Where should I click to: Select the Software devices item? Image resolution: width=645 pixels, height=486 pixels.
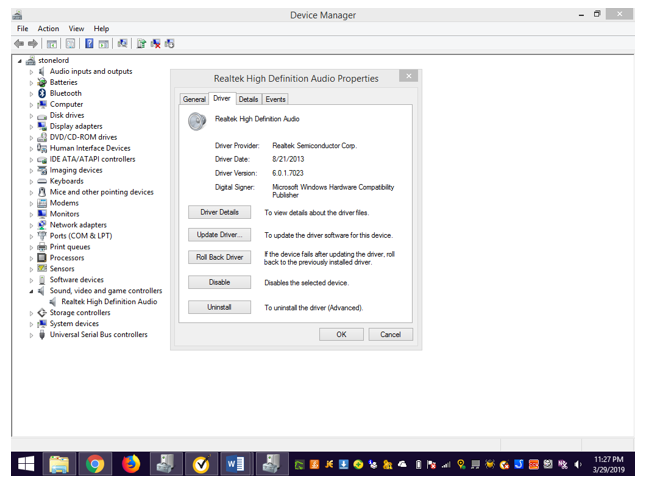point(77,280)
